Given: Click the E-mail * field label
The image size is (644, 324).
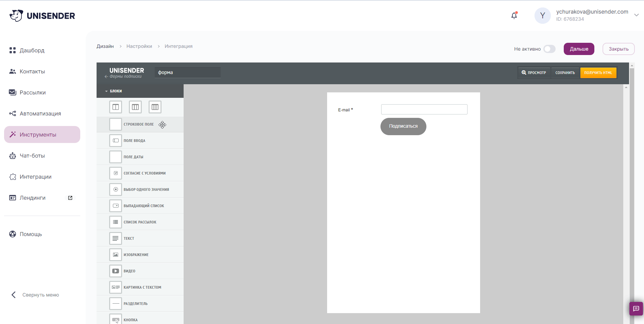Looking at the screenshot, I should 345,110.
